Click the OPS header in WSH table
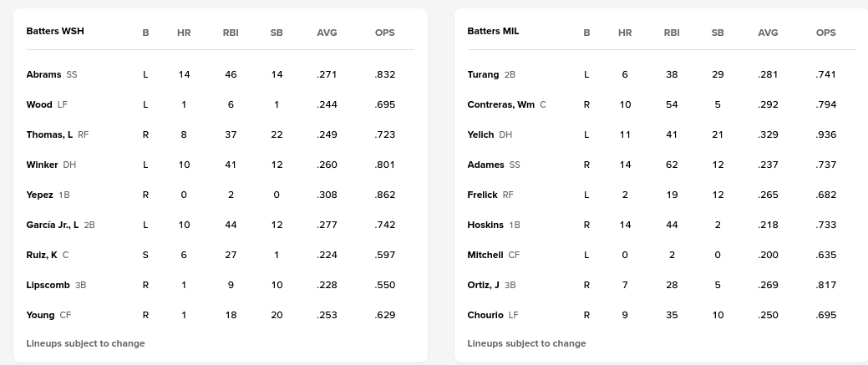The height and width of the screenshot is (365, 868). click(x=384, y=33)
